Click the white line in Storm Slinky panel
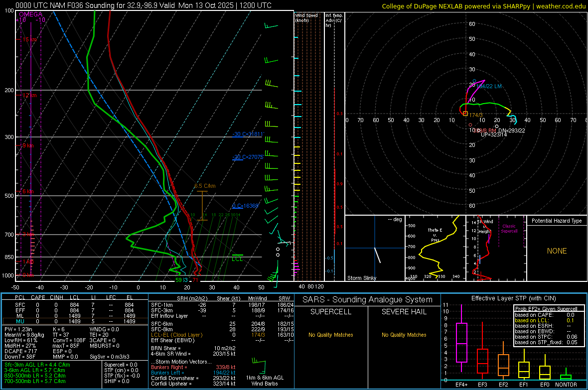The image size is (588, 390). pos(378,255)
